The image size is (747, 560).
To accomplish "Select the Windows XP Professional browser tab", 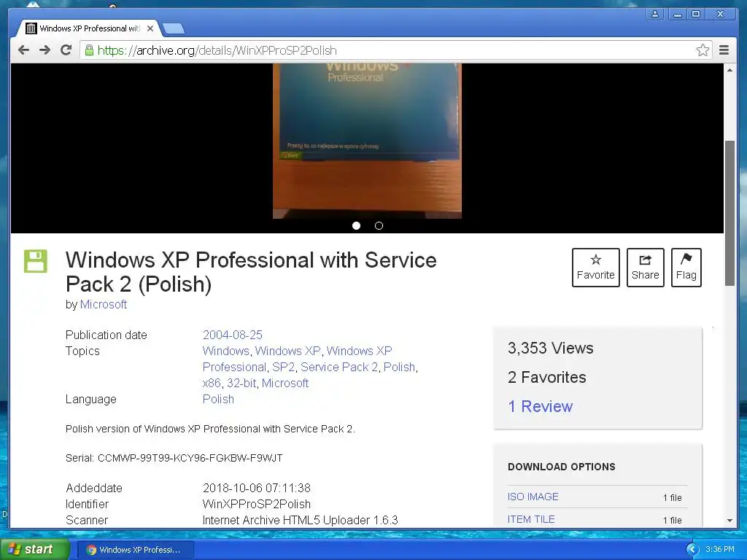I will coord(88,28).
